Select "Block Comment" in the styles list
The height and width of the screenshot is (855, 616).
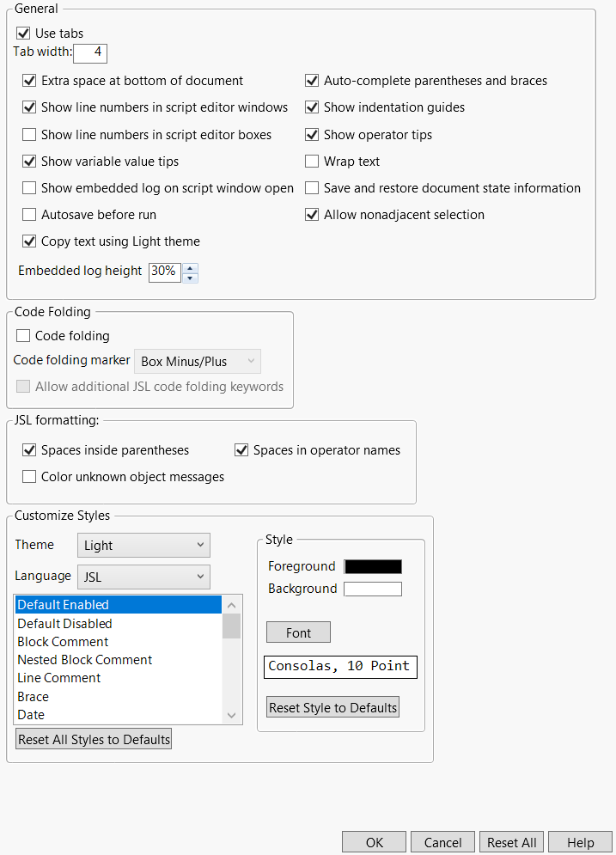point(62,641)
